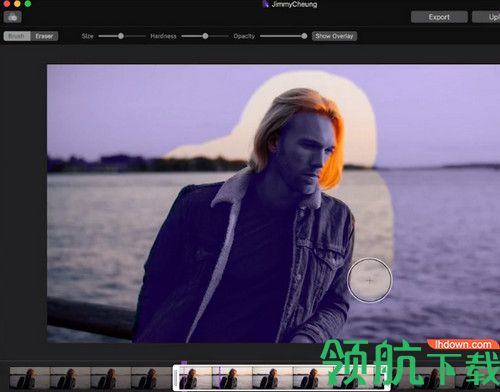Click the green fullscreen window button
The image size is (500, 392).
click(28, 4)
